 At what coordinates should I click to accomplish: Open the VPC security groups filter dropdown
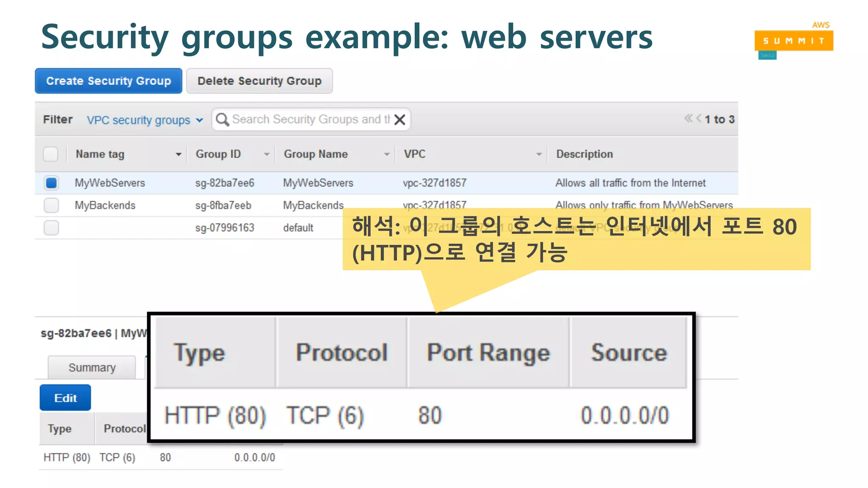(x=145, y=120)
